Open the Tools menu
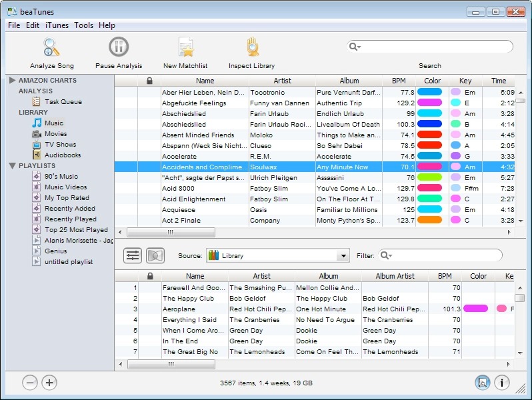 [83, 25]
